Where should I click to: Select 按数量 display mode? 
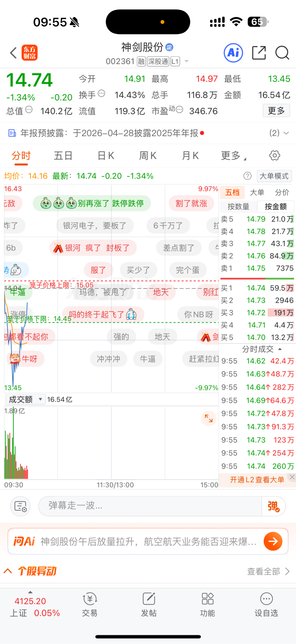click(238, 206)
